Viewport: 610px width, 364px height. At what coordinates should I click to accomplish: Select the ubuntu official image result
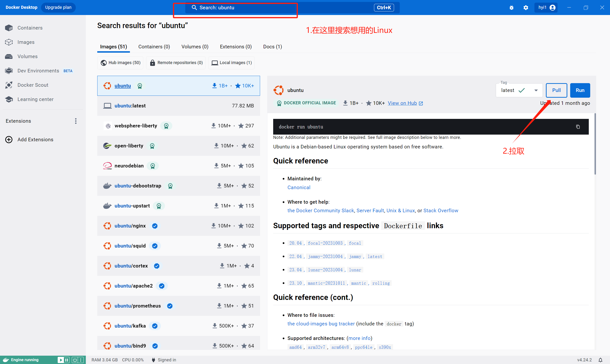coord(178,86)
